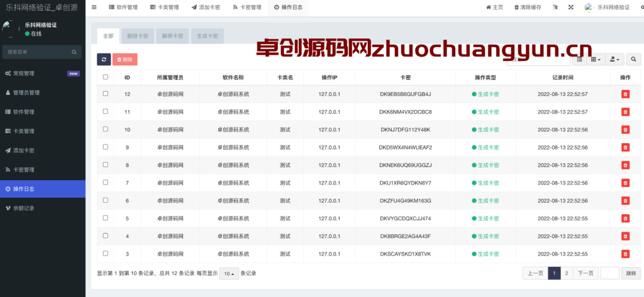Check the checkbox for row ID 5
This screenshot has width=644, height=297.
[x=106, y=218]
